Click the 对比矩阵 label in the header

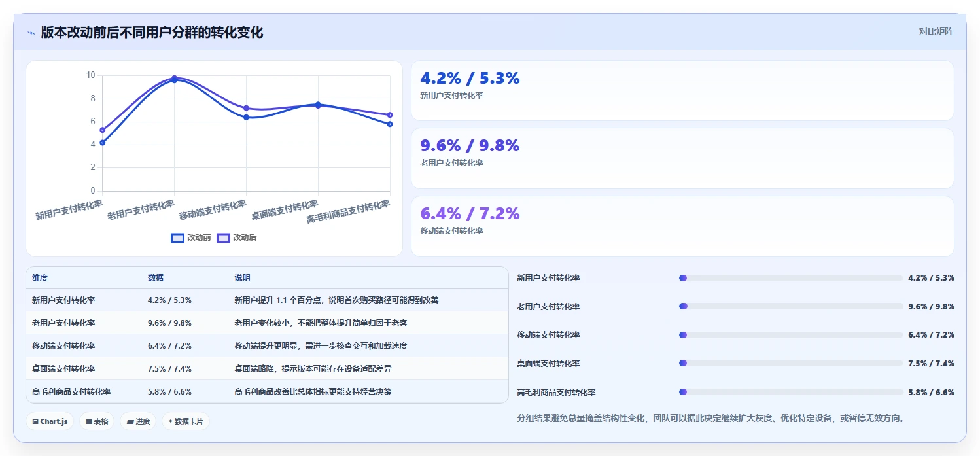936,31
